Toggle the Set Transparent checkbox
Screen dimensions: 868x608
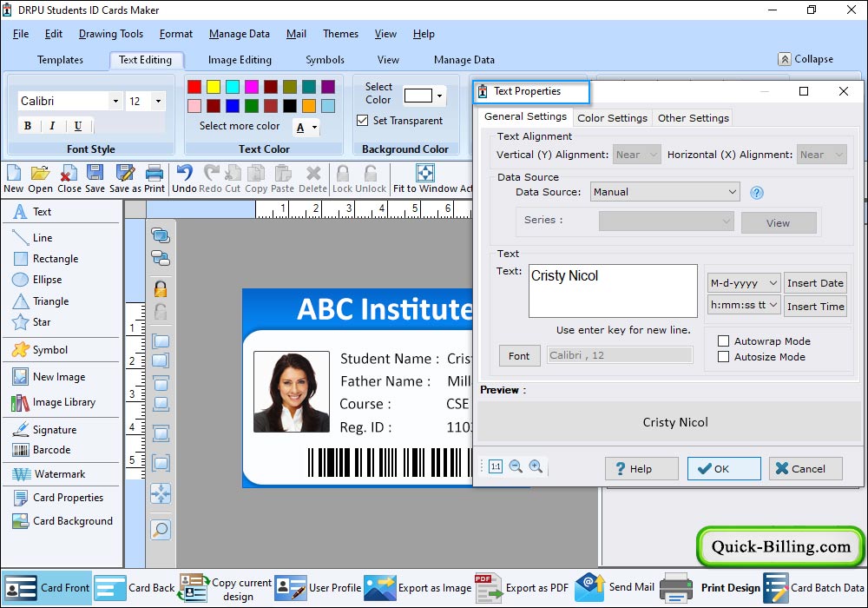pos(363,120)
